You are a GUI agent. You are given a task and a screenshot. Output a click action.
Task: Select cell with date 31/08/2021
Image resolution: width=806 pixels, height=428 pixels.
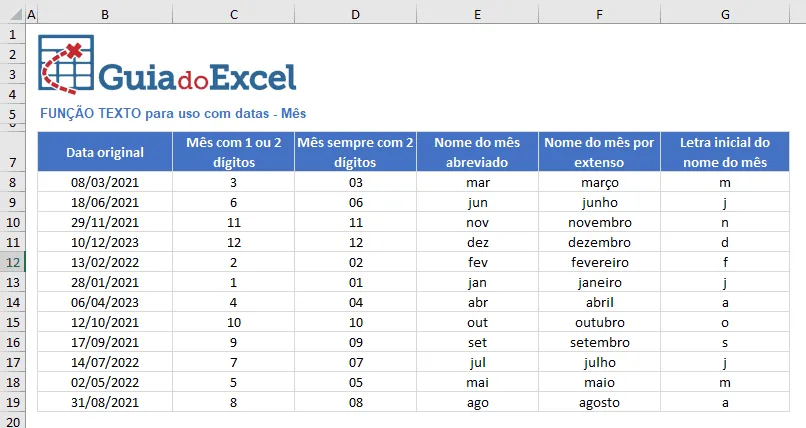point(105,402)
